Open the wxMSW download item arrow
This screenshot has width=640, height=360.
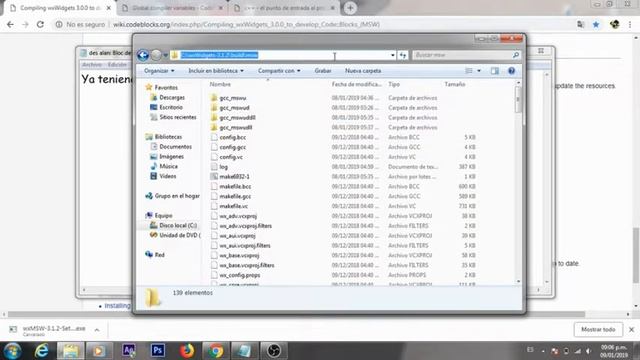point(97,330)
